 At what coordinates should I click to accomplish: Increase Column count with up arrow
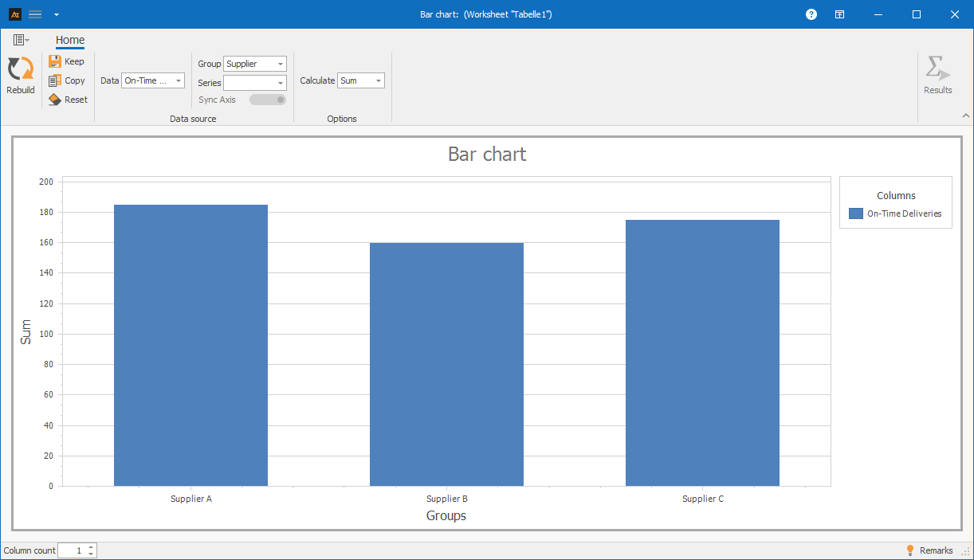point(92,547)
